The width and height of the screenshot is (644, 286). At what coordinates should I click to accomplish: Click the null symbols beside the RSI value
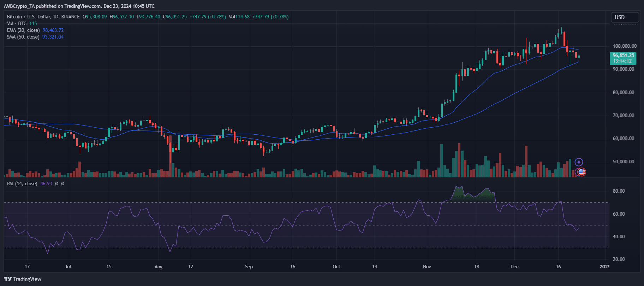60,184
